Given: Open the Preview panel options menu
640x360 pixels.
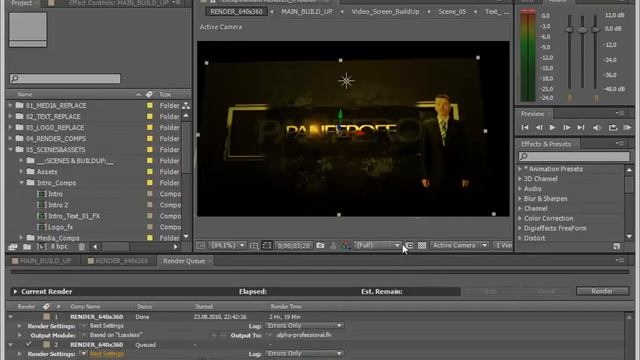Looking at the screenshot, I should coord(620,113).
